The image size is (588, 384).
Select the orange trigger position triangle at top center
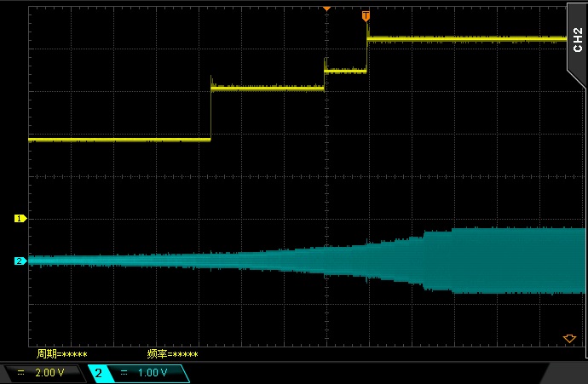(x=326, y=9)
